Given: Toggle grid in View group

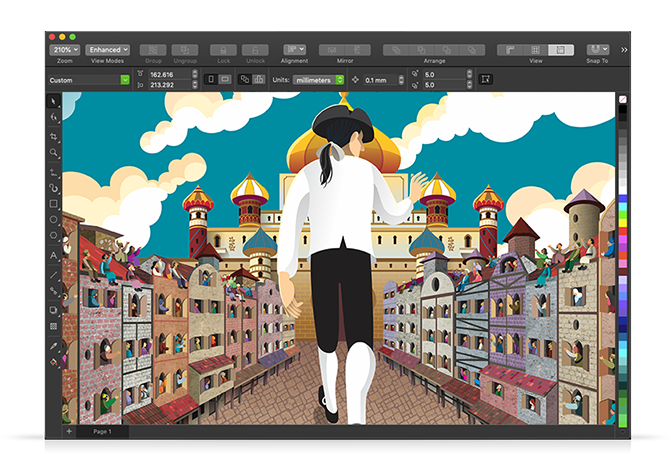Looking at the screenshot, I should [535, 50].
